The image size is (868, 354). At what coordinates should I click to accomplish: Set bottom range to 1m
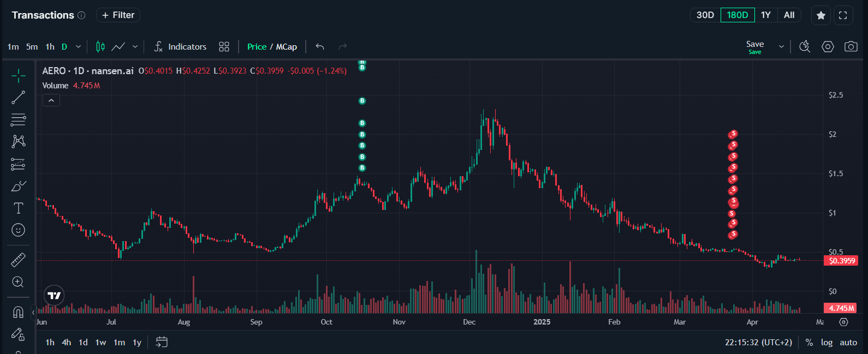point(120,343)
